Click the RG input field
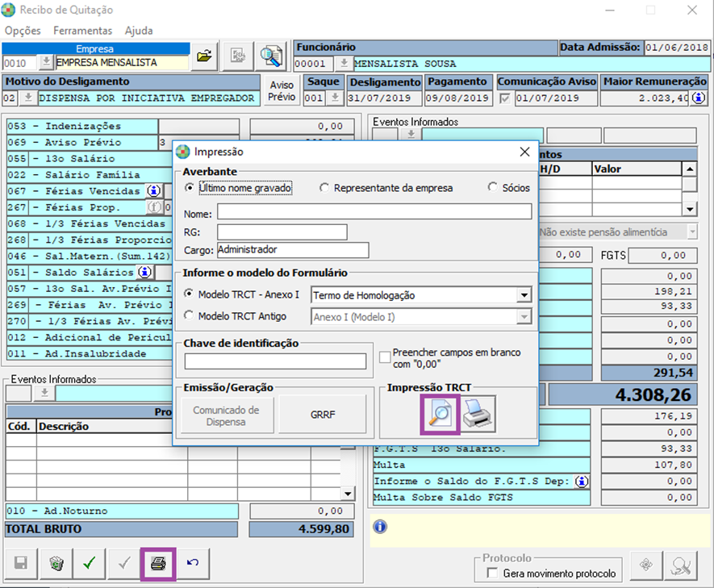Viewport: 714px width, 588px height. (282, 232)
